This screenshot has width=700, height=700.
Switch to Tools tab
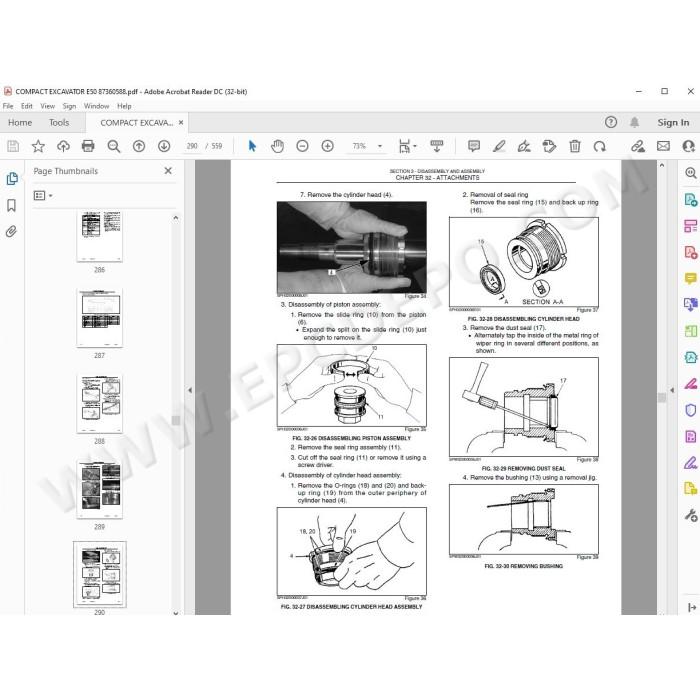coord(59,122)
